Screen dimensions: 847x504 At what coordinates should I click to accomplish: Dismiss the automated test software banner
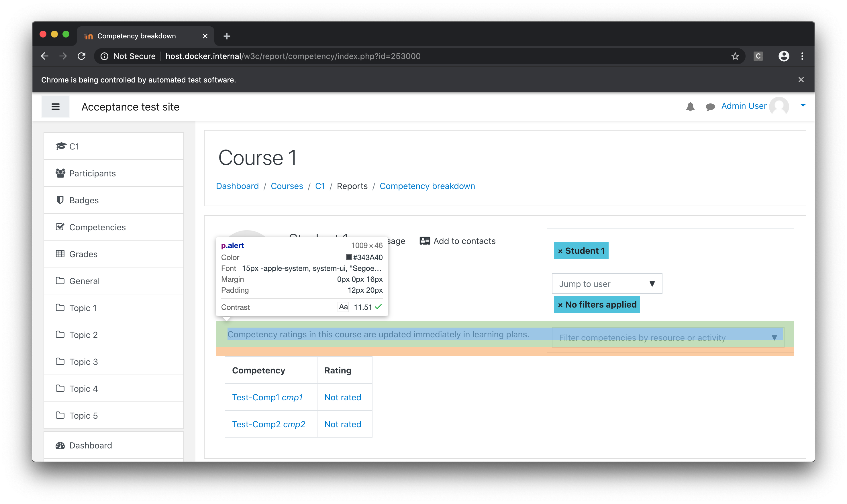(x=801, y=80)
